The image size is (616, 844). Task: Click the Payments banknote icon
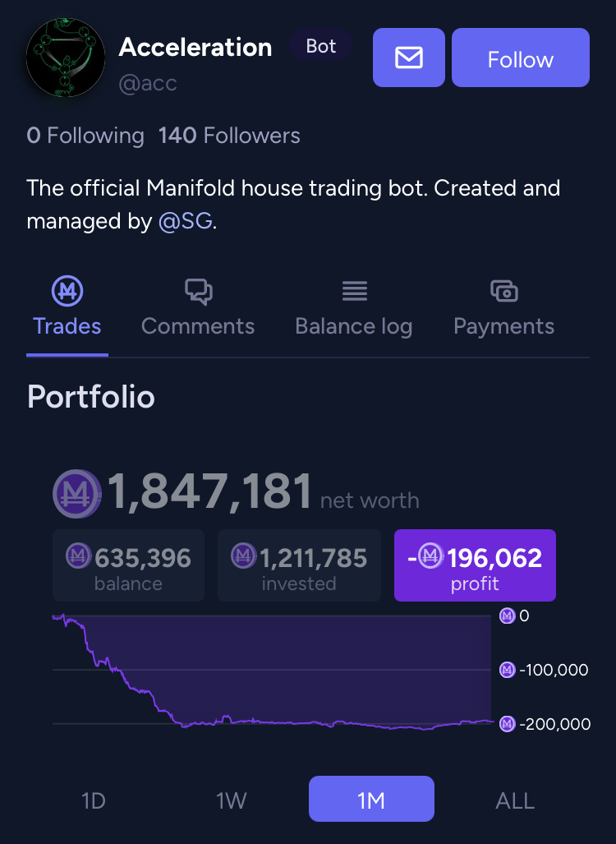tap(504, 291)
